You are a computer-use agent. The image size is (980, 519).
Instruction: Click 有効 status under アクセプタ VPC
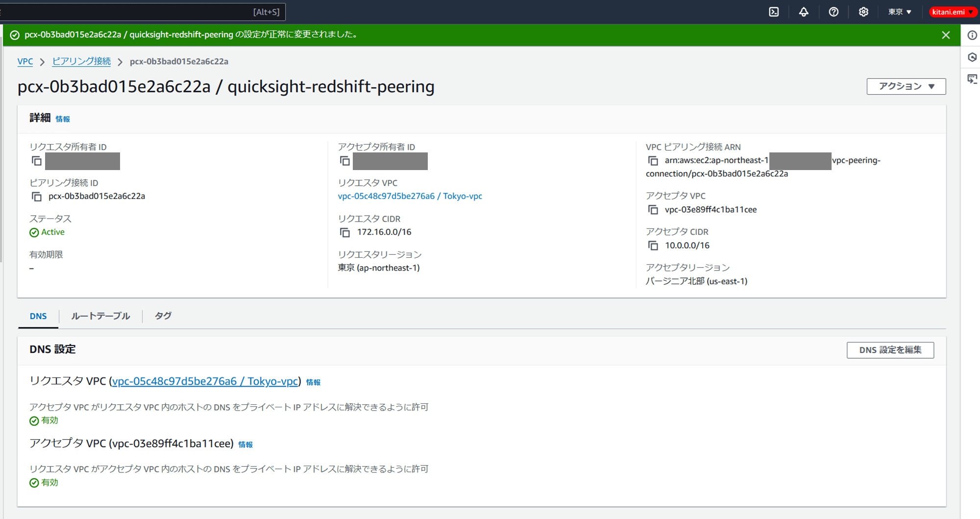pos(49,483)
